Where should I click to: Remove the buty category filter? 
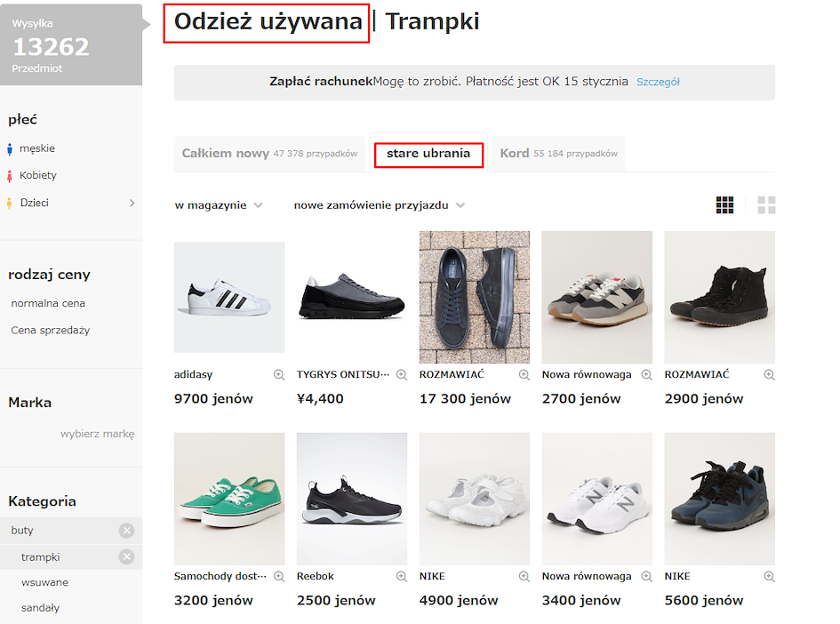point(126,531)
